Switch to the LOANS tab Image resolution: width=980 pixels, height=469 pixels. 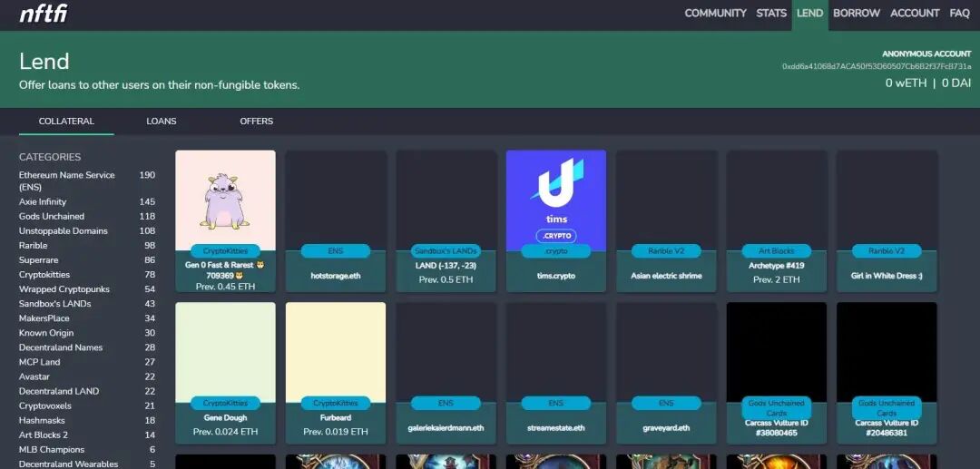162,122
